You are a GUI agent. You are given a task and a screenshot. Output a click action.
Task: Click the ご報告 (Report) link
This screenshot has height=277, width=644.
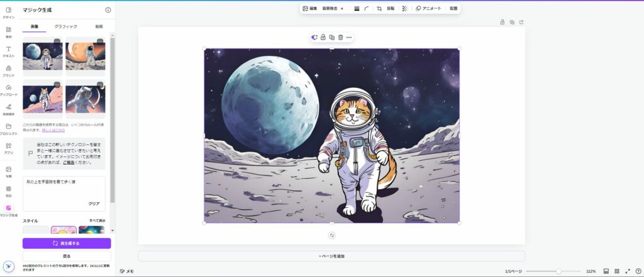pos(69,163)
